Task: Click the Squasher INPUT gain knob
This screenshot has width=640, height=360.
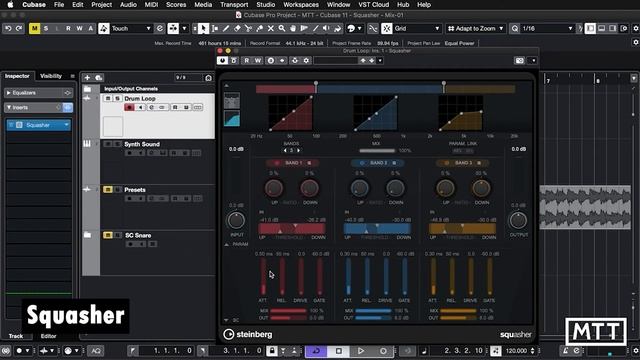Action: coord(236,220)
